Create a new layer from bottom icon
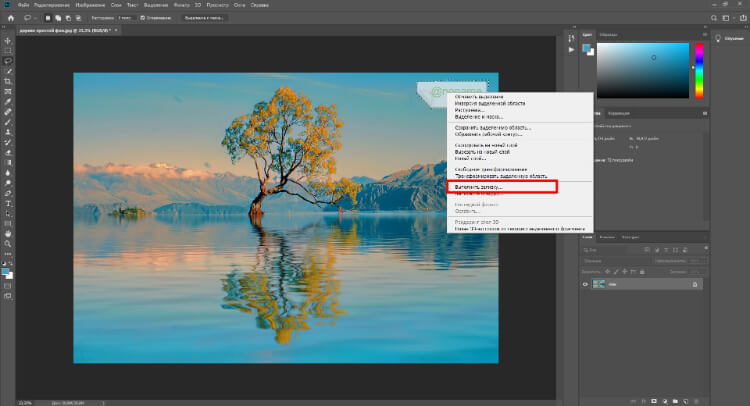The height and width of the screenshot is (406, 750). 685,401
